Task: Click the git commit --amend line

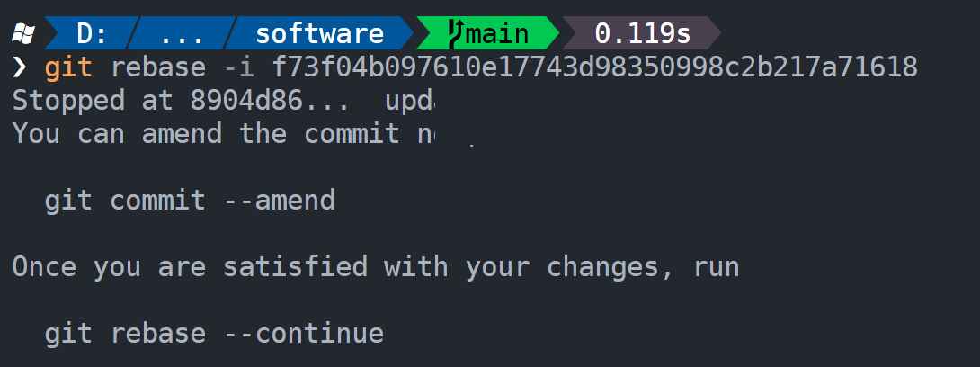Action: [x=190, y=201]
